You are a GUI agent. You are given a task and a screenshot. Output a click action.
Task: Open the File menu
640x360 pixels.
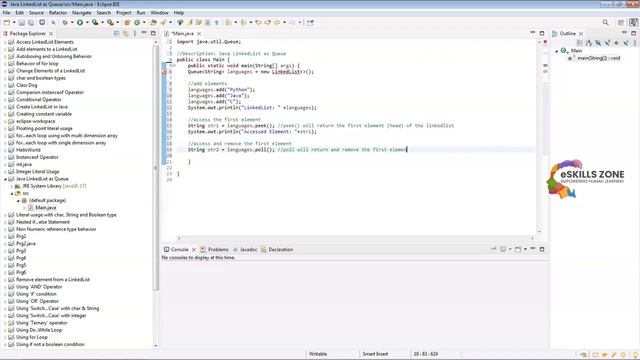(x=6, y=13)
